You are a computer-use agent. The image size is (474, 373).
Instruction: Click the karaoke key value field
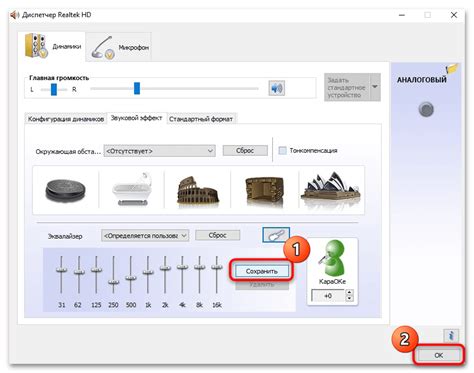click(328, 296)
